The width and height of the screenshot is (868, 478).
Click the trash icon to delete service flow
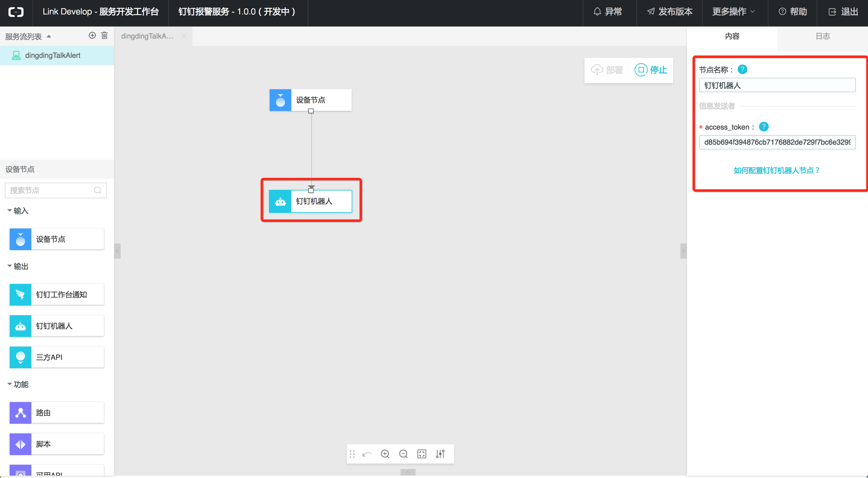(x=104, y=35)
